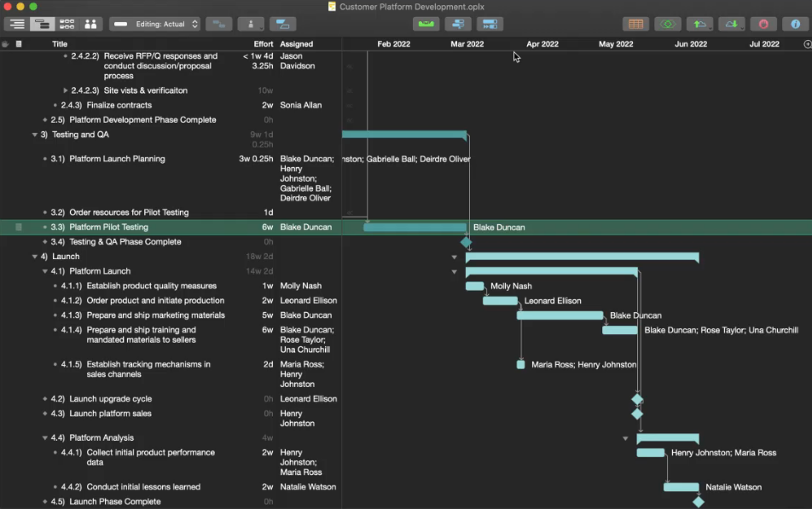Select the Testing and QA summary bar
This screenshot has height=509, width=812.
404,135
